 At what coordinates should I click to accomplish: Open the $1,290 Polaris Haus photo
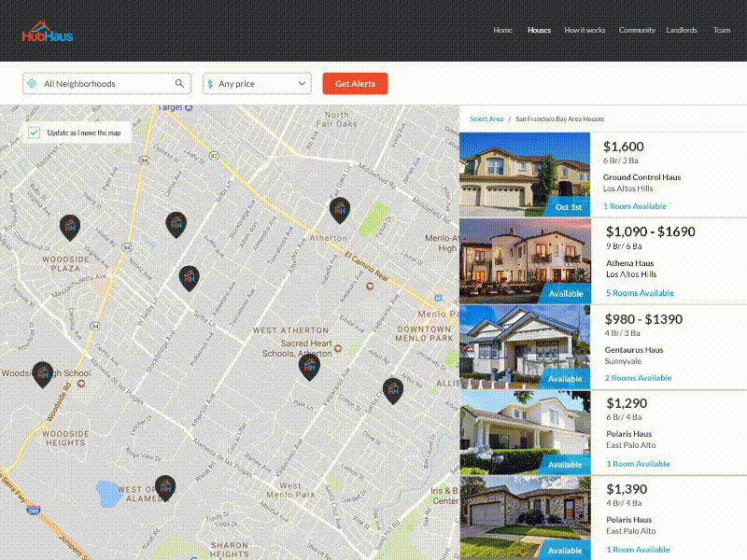tap(525, 432)
